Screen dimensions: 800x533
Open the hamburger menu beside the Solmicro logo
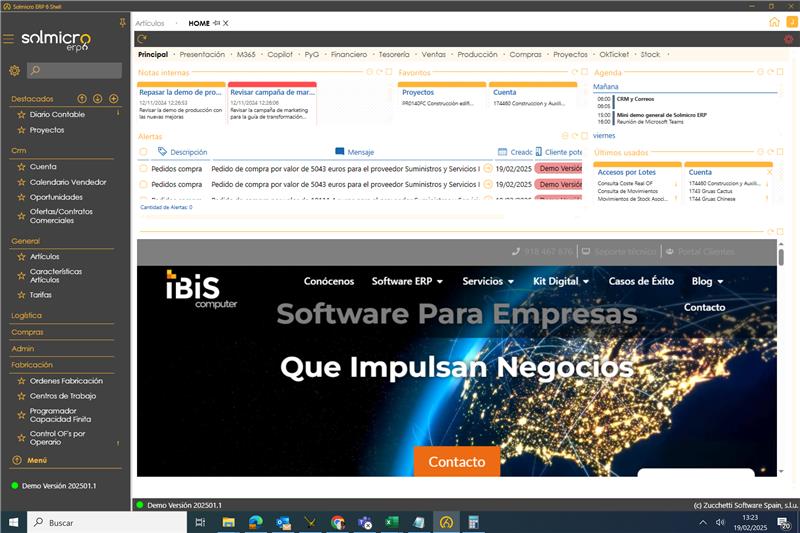click(8, 39)
